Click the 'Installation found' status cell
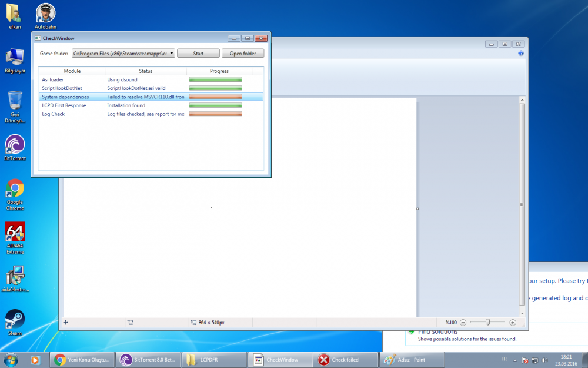This screenshot has width=588, height=368. 126,105
